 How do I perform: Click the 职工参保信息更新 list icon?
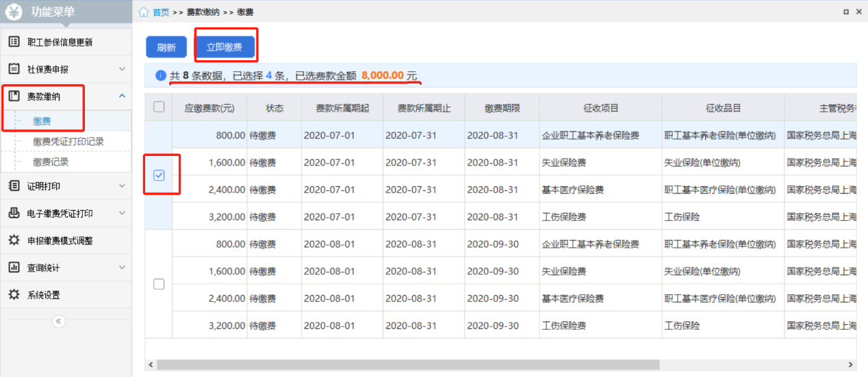[14, 42]
